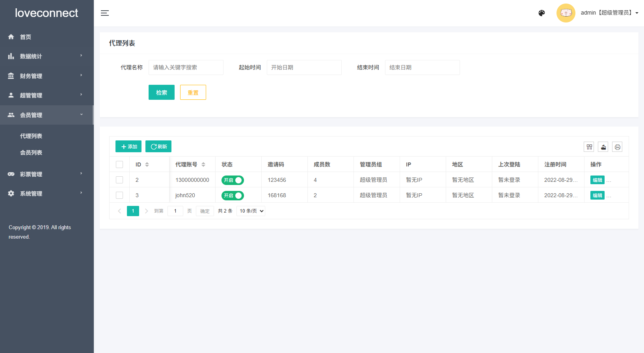Expand the 财务管理 sidebar menu
Viewport: 644px width, 353px height.
47,76
